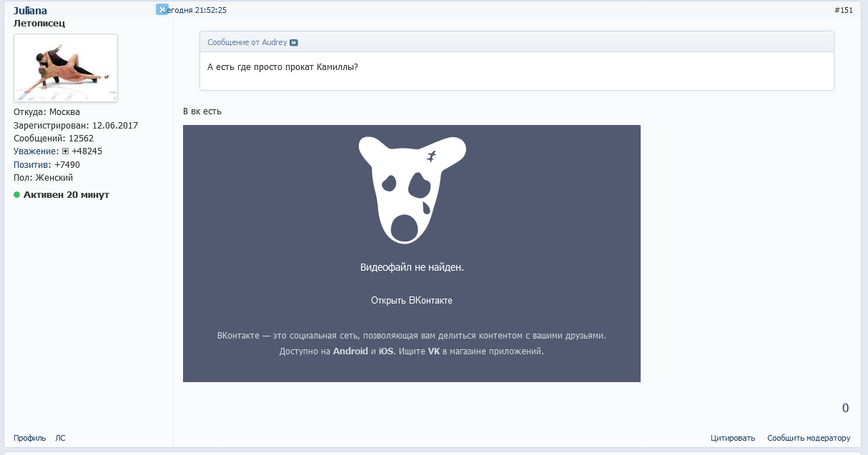Click the Летописец rank title
The image size is (868, 455).
tap(39, 23)
